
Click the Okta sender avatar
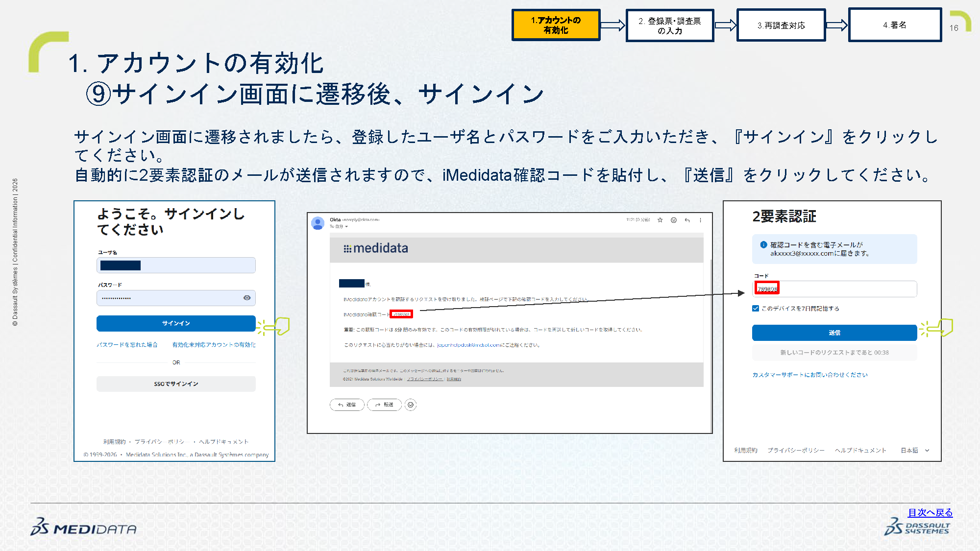[x=318, y=223]
